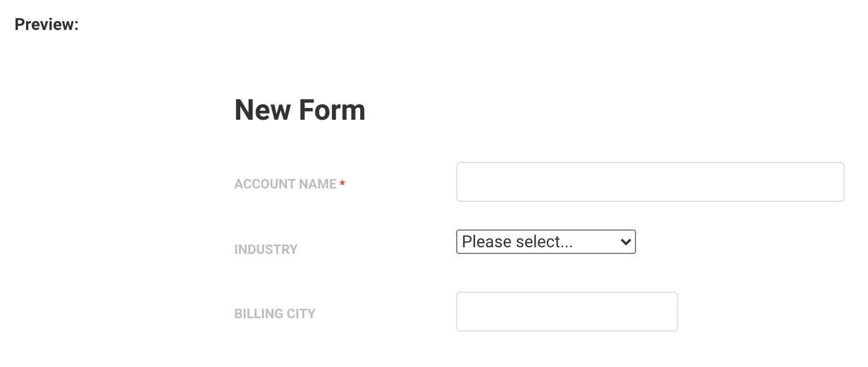Click the Industry field label
This screenshot has height=367, width=868.
pos(266,249)
